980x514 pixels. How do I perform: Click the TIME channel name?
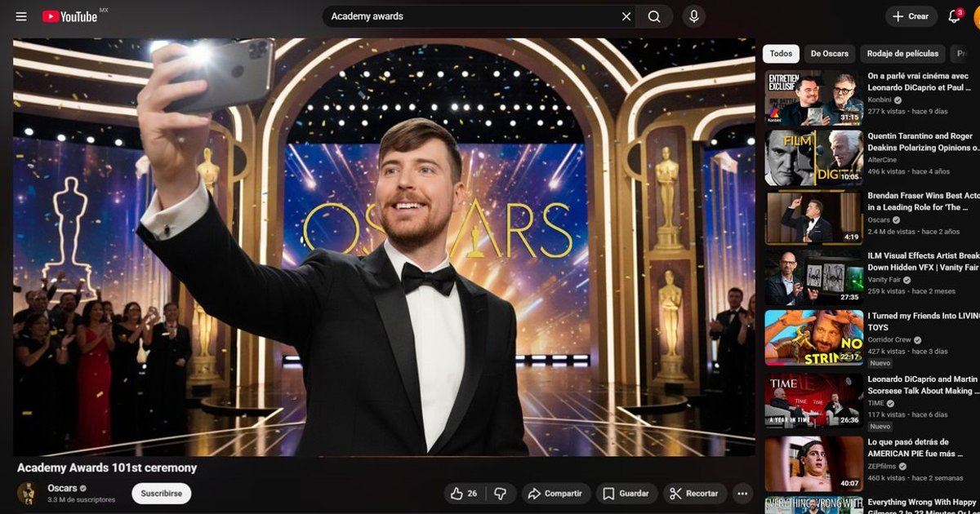click(x=875, y=403)
